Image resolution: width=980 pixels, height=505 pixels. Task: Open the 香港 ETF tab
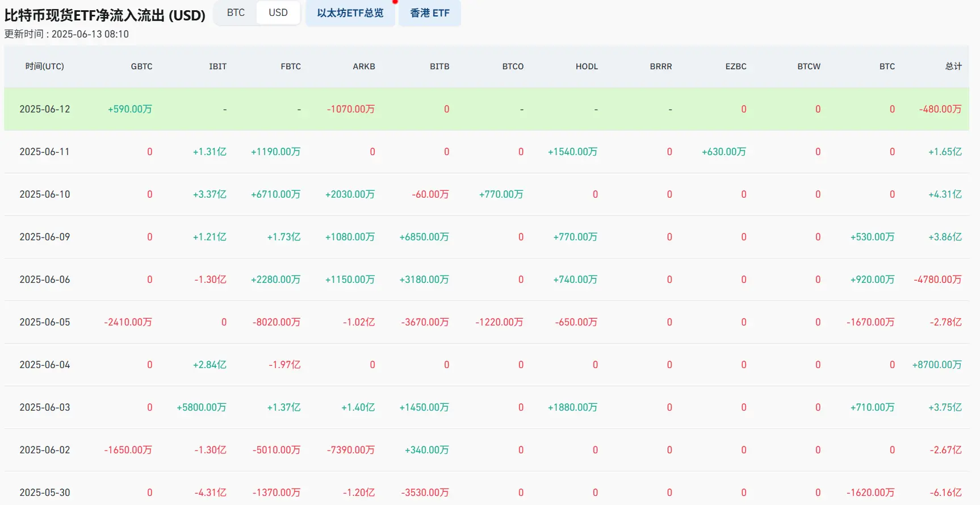(430, 13)
